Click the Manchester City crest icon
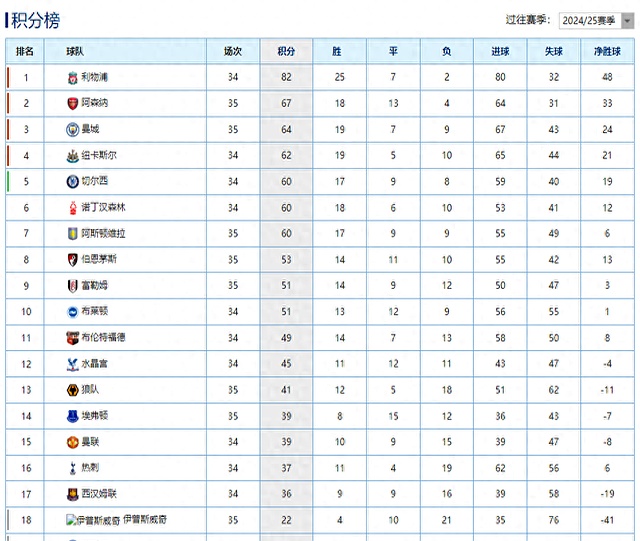The image size is (640, 541). pyautogui.click(x=73, y=129)
